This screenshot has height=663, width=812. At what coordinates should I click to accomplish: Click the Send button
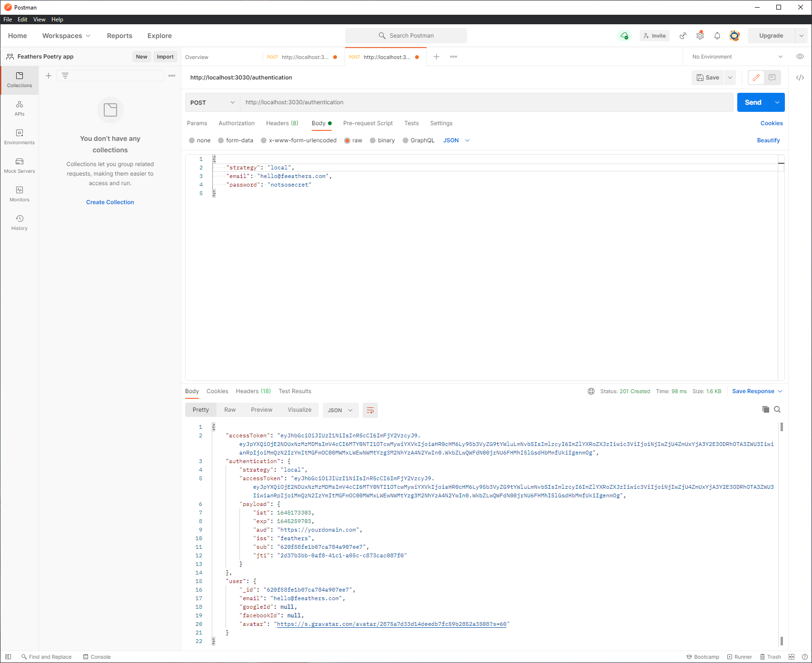point(753,102)
